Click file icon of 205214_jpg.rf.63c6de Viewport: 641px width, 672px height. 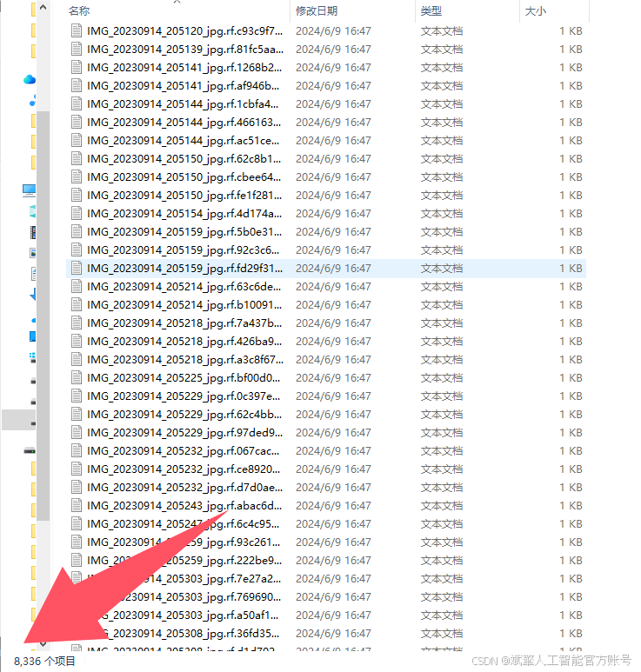pos(77,286)
